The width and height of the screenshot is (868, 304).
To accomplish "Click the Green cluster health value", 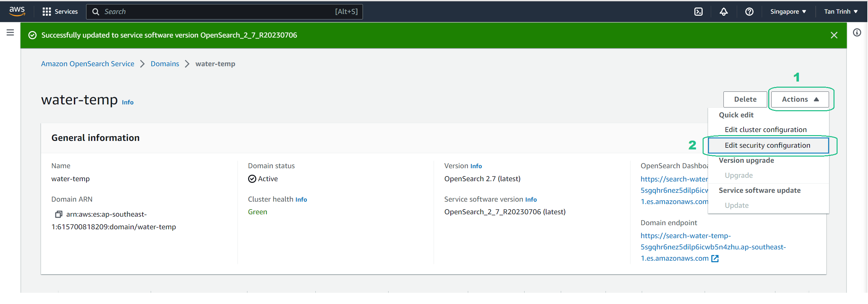I will (x=257, y=212).
